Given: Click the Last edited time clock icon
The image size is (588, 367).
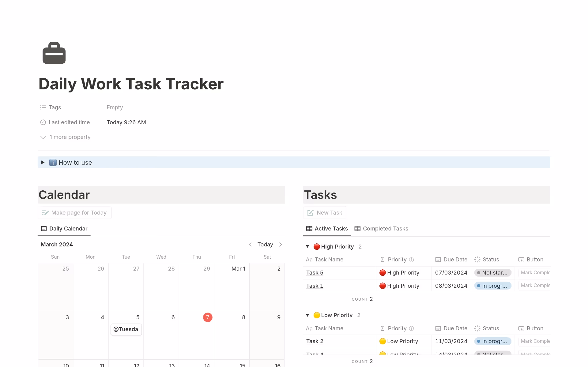Looking at the screenshot, I should [43, 122].
